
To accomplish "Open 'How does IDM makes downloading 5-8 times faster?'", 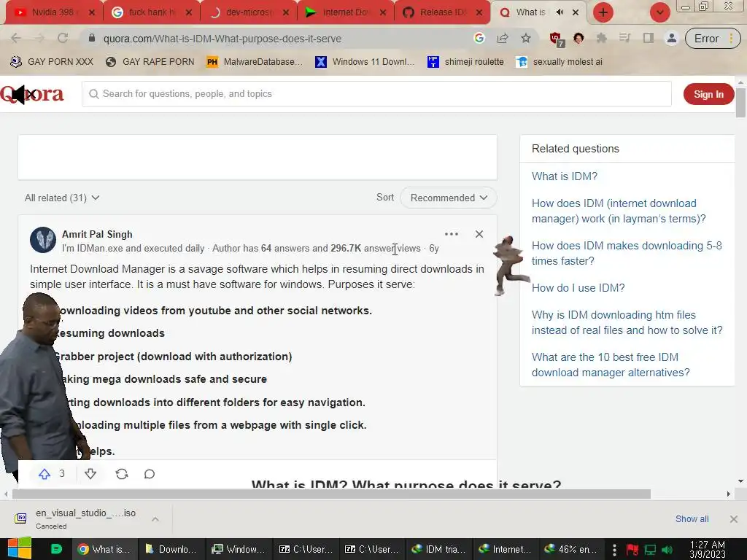I will (627, 253).
